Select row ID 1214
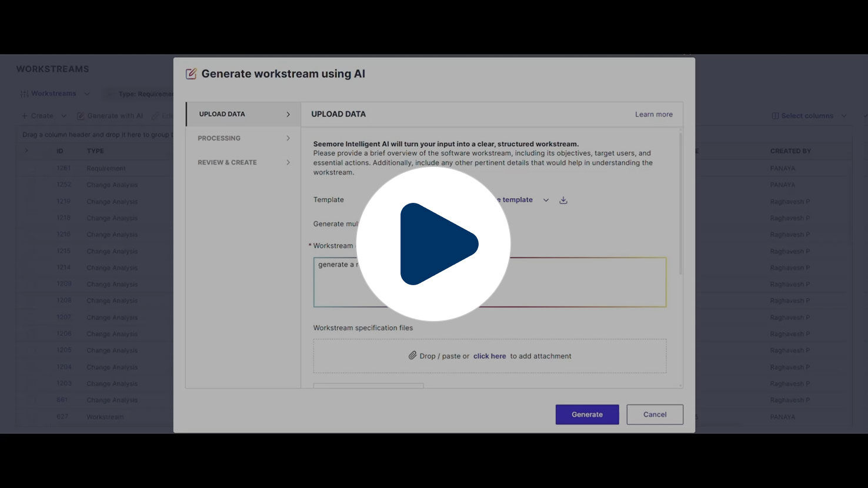 [x=64, y=268]
